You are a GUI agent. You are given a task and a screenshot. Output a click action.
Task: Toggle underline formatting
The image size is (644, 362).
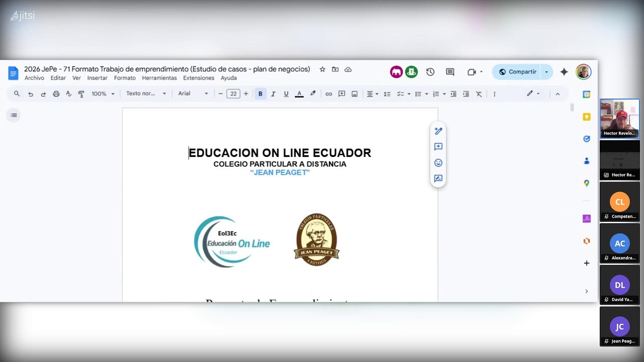pos(286,94)
